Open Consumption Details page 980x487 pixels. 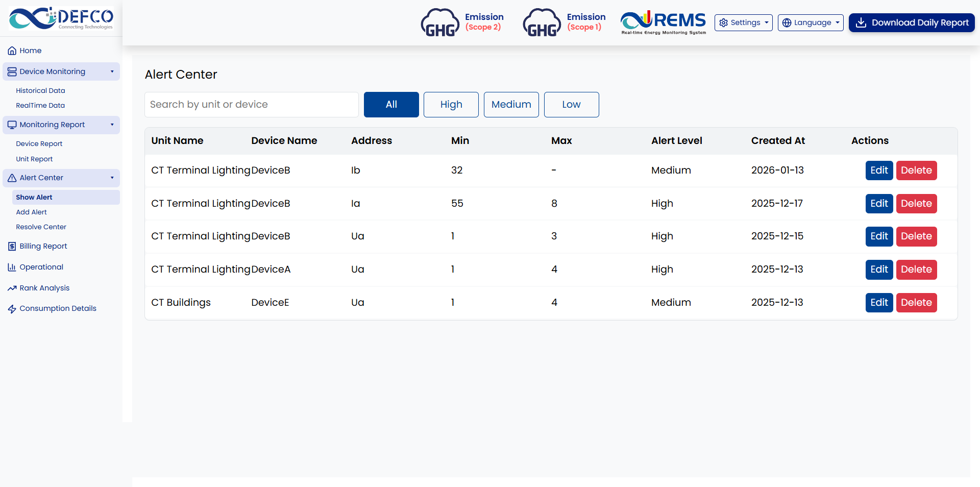pos(58,308)
